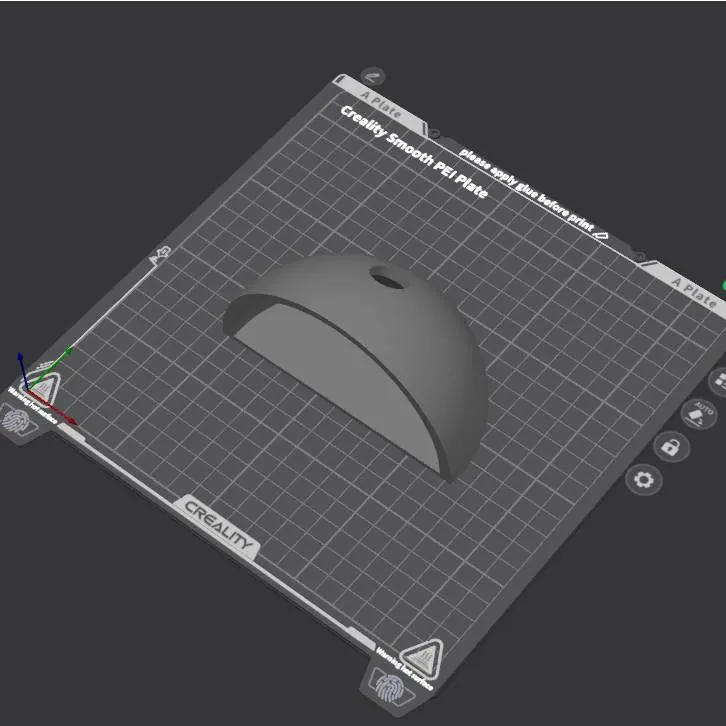Click the green indicator at right edge
The height and width of the screenshot is (726, 726).
point(724,285)
